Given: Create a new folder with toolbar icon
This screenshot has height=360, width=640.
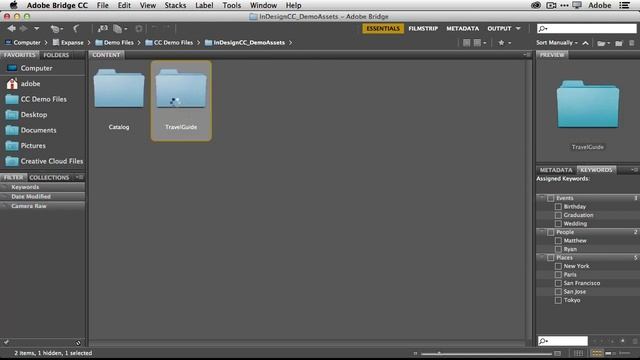Looking at the screenshot, I should click(x=619, y=43).
